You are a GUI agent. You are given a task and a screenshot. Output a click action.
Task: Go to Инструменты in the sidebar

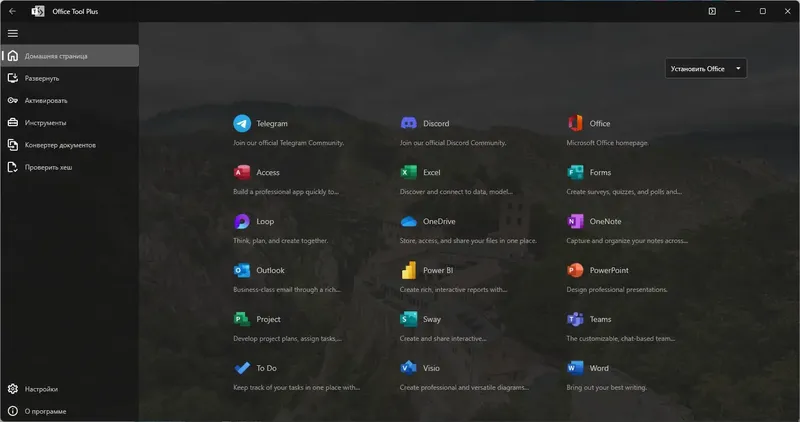pyautogui.click(x=70, y=122)
